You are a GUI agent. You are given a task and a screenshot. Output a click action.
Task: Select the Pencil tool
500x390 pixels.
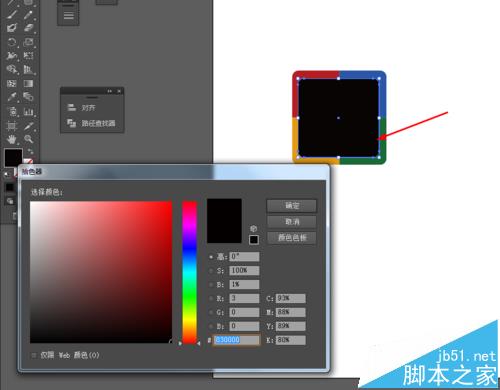[28, 15]
